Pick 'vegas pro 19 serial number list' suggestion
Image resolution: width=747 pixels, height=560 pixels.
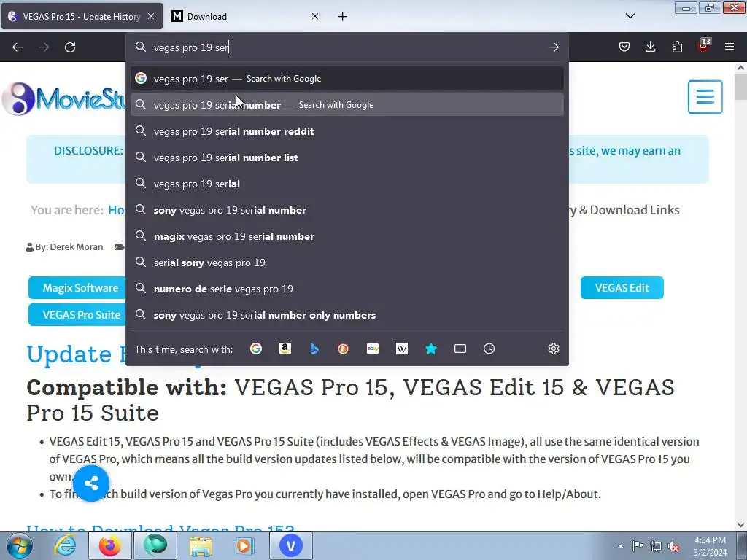click(347, 157)
